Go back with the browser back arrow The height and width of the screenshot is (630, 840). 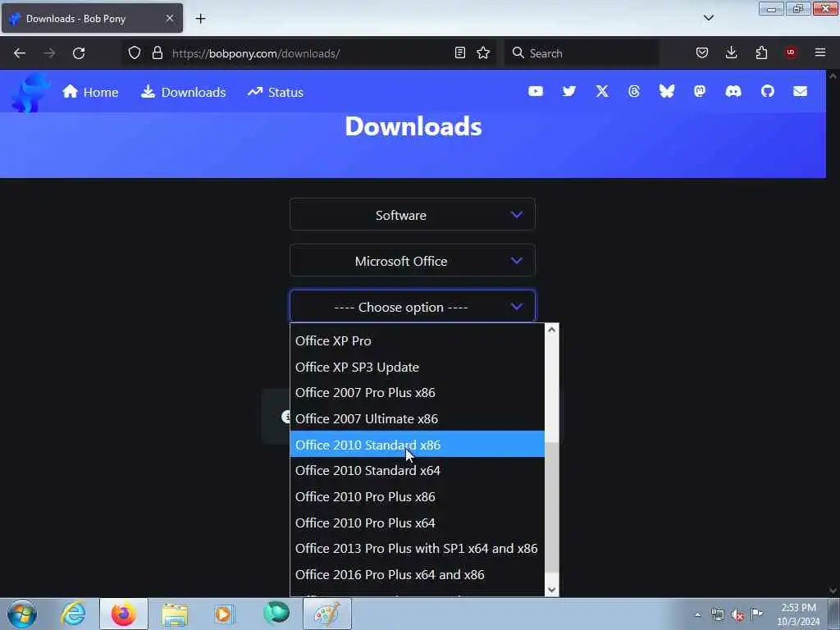(20, 53)
